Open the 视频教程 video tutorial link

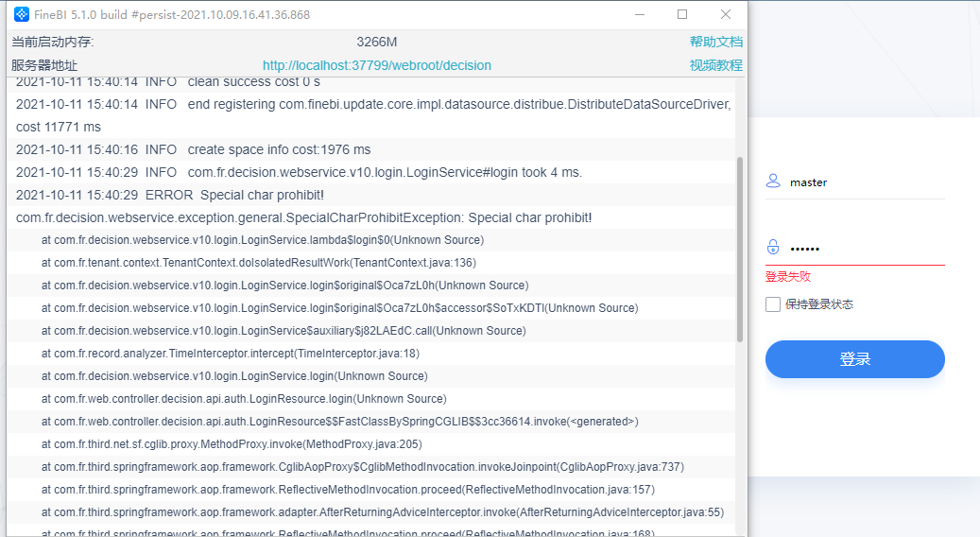coord(716,65)
